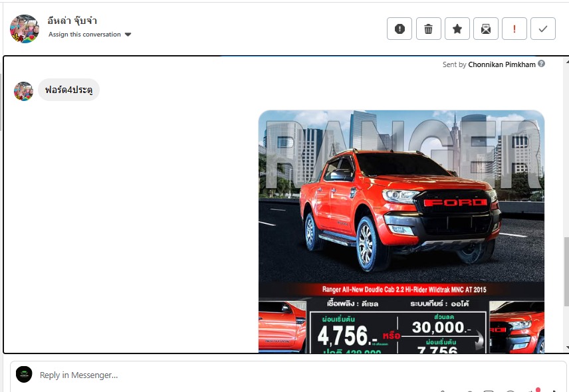Mark conversation as unread envelope icon
Viewport: 569px width, 392px height.
(x=485, y=29)
